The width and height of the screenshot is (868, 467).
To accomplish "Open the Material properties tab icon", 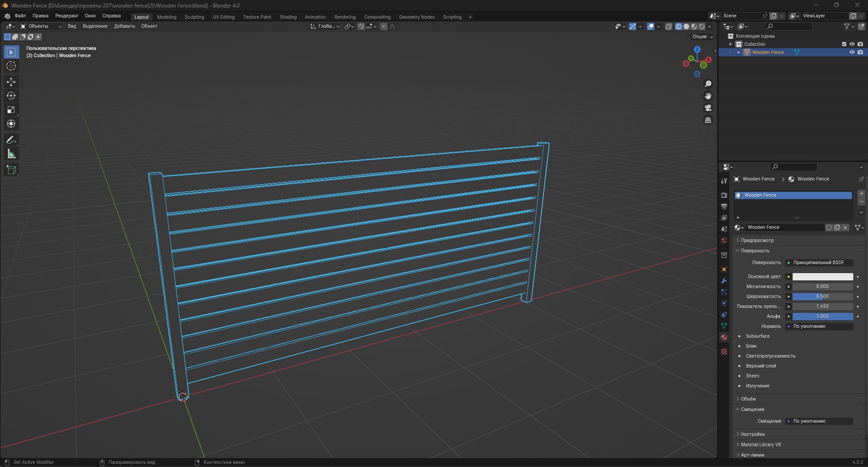I will tap(724, 337).
